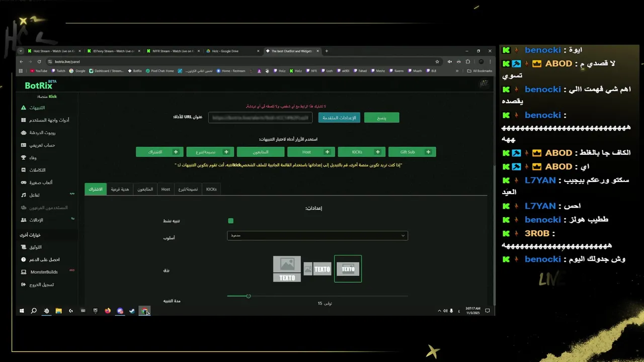Click the blurred widget URL field
The image size is (644, 362).
tap(260, 118)
